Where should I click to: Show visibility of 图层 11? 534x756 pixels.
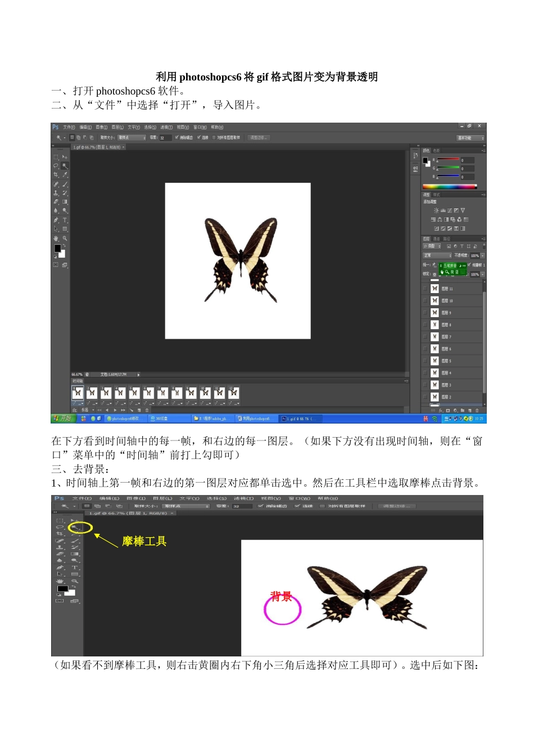coord(426,289)
